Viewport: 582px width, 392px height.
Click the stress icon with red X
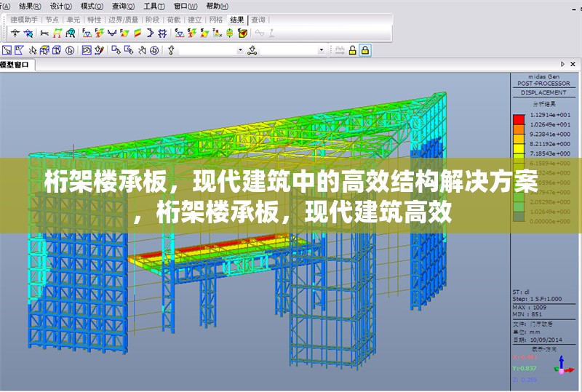click(217, 33)
